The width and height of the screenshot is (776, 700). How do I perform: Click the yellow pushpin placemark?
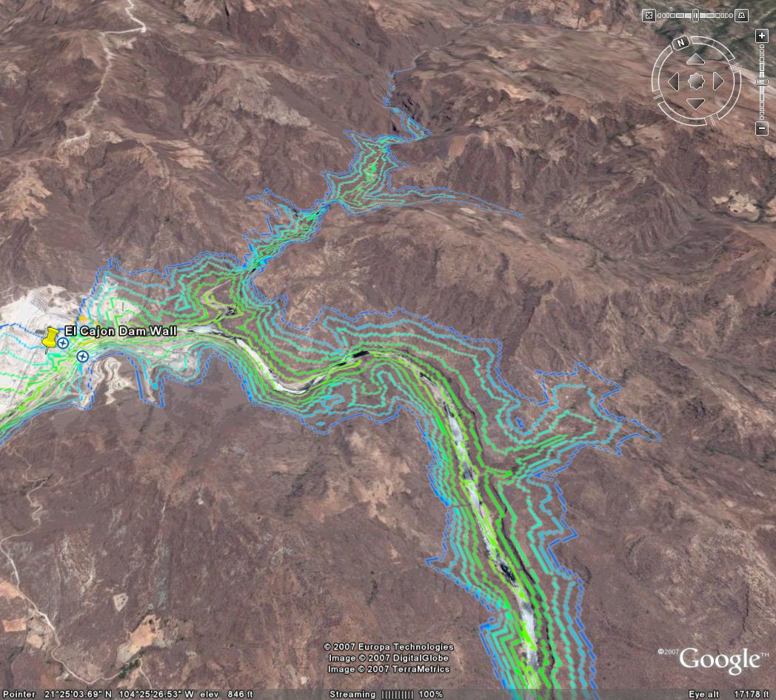(50, 339)
